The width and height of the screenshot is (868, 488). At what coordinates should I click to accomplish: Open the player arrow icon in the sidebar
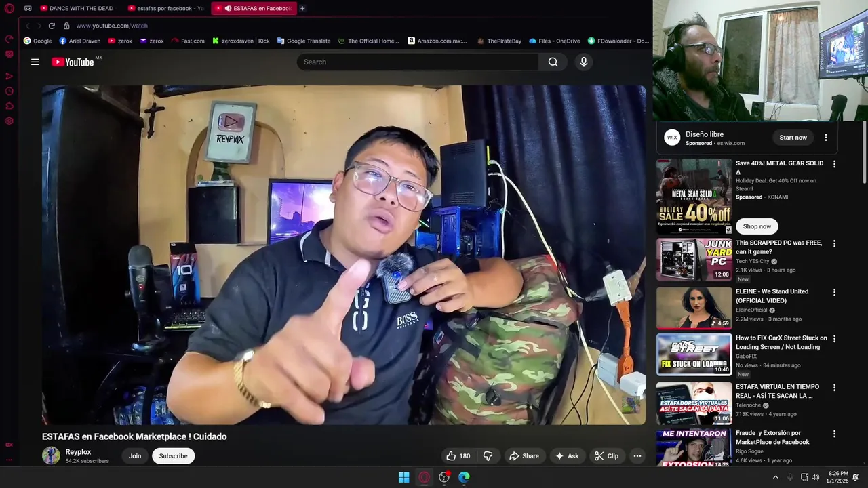click(x=9, y=76)
